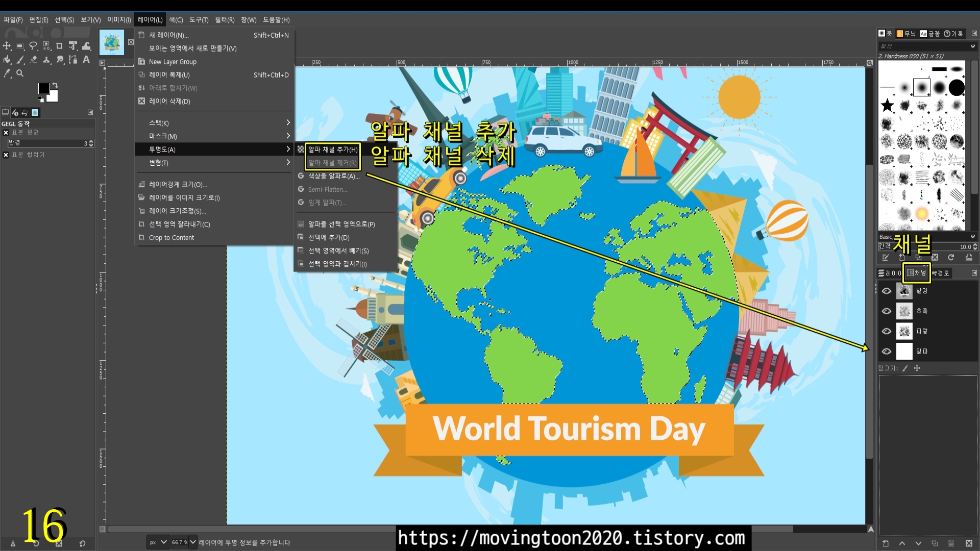Swap foreground and background colors
Viewport: 980px width, 551px height.
[55, 85]
